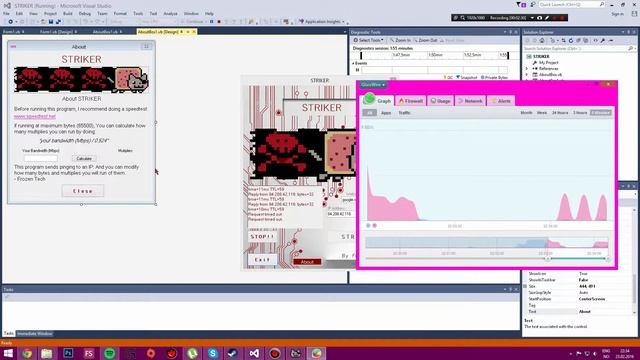The width and height of the screenshot is (640, 360).
Task: Expand the References node in Solution Explorer
Action: pos(527,69)
